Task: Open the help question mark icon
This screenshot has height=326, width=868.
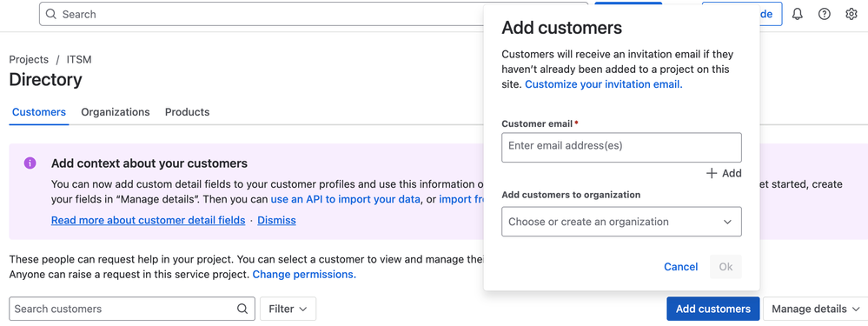Action: [825, 15]
